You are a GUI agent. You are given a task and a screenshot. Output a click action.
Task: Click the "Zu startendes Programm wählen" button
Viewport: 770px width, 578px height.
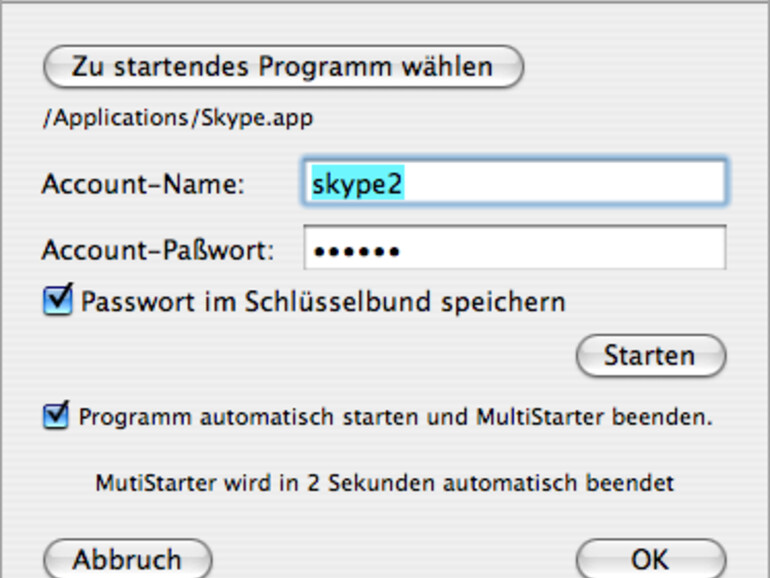283,67
